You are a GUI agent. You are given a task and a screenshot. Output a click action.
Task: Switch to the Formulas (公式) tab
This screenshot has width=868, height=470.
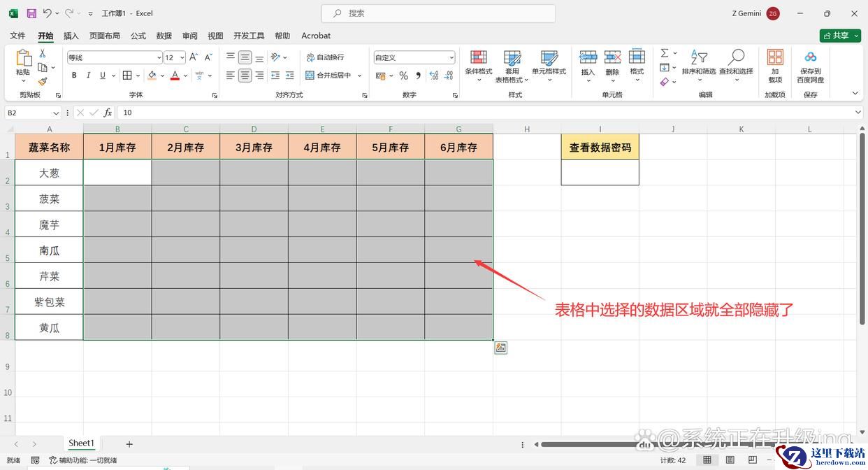pyautogui.click(x=138, y=36)
